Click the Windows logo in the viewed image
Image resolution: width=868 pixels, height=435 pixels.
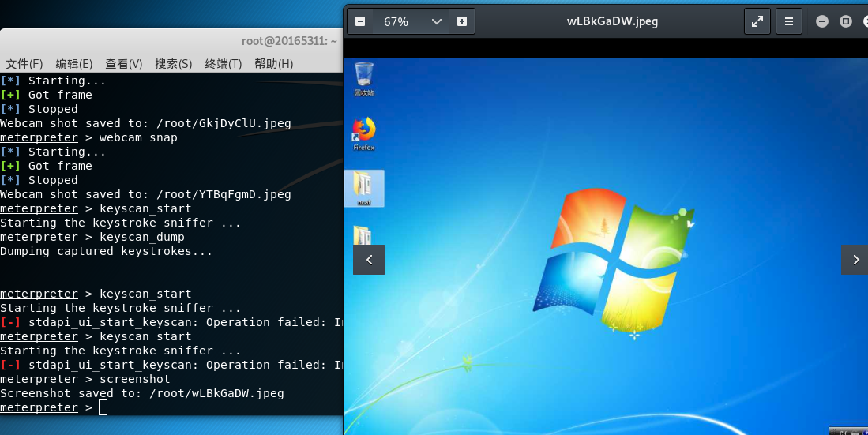(614, 262)
